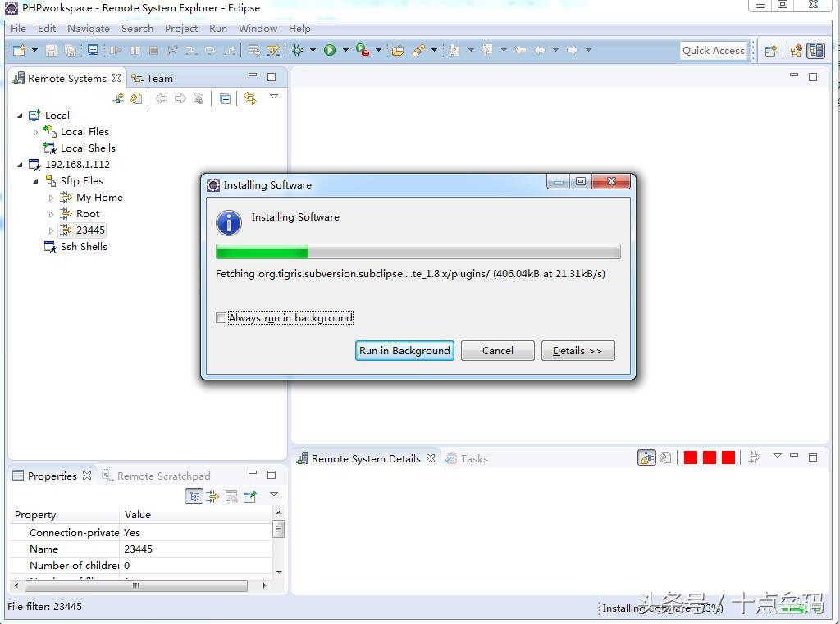Image resolution: width=840 pixels, height=624 pixels.
Task: Open the Debug button dropdown arrow
Action: pos(313,50)
